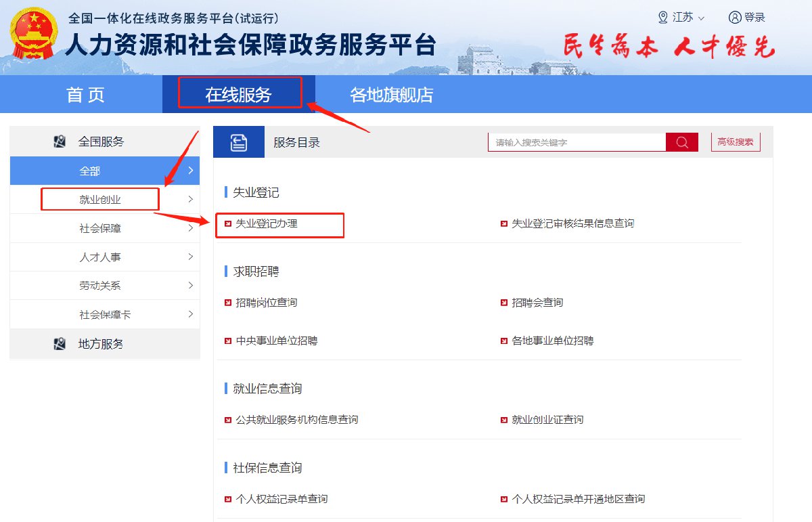Open 个人权益记录单查询 link
Viewport: 812px width, 522px height.
tap(281, 499)
